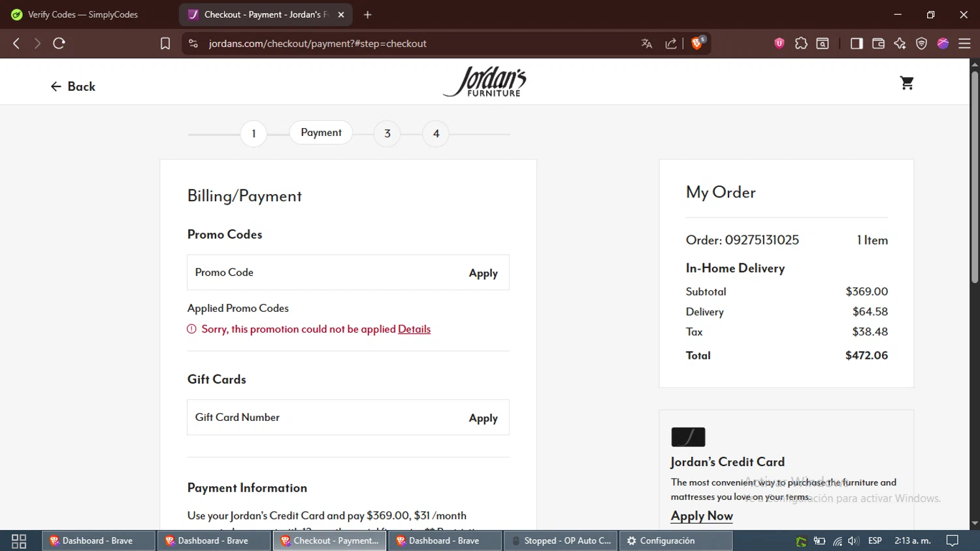Open promotion error Details link
Viewport: 980px width, 551px height.
coord(414,329)
